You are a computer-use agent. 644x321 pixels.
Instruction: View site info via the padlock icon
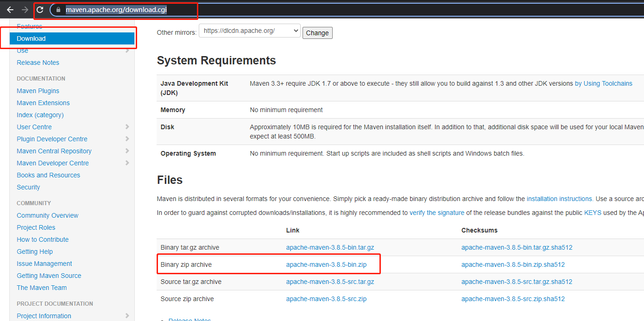coord(58,9)
